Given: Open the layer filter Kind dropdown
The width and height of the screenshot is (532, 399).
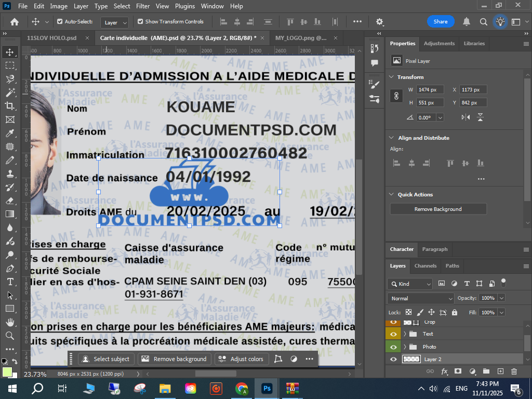Looking at the screenshot, I should coord(410,284).
